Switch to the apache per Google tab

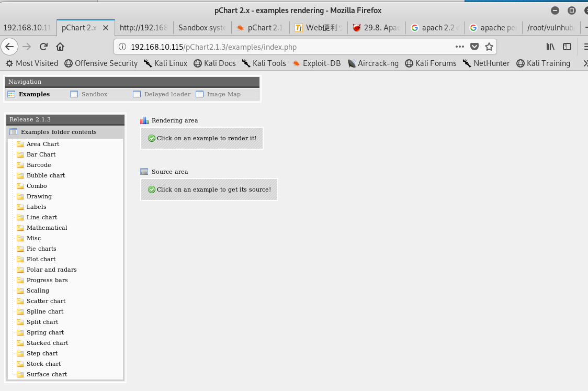point(493,28)
